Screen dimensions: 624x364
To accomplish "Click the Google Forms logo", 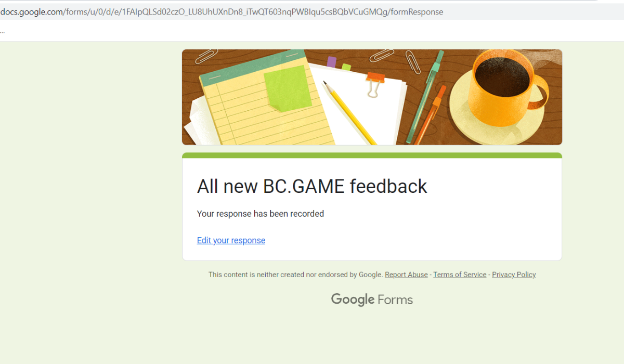I will click(x=372, y=300).
